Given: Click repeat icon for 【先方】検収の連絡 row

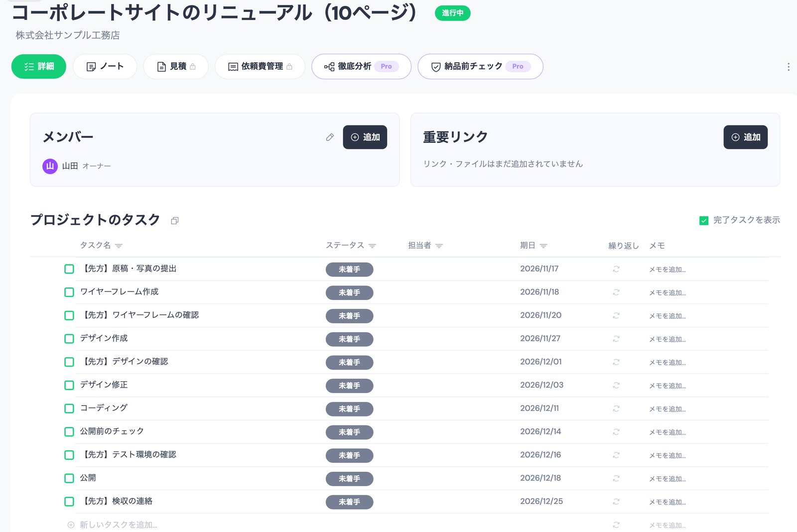Looking at the screenshot, I should [616, 502].
